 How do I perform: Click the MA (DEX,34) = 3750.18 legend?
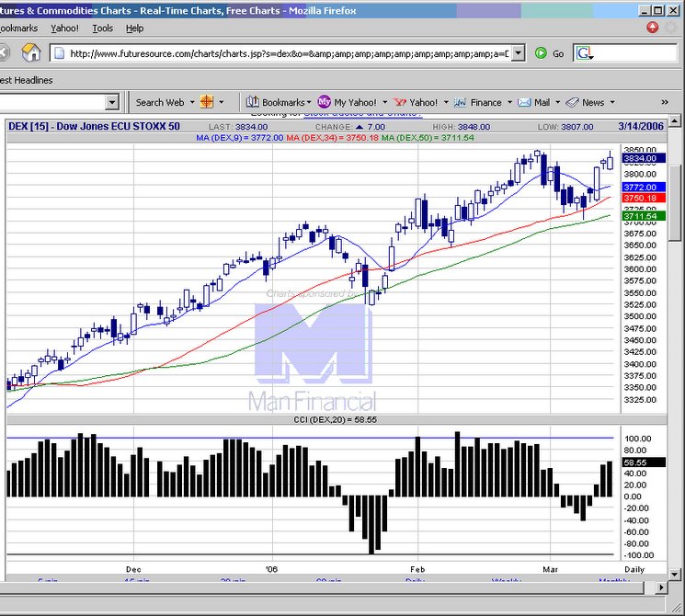tap(333, 138)
